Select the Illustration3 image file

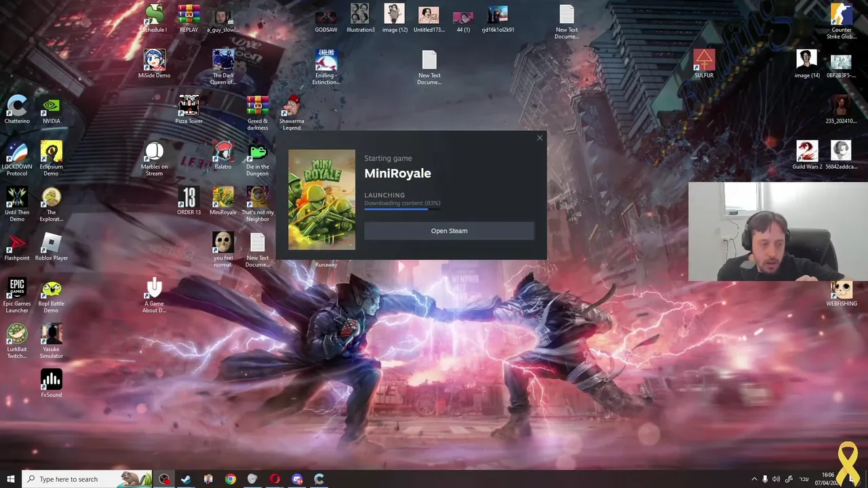pos(360,18)
